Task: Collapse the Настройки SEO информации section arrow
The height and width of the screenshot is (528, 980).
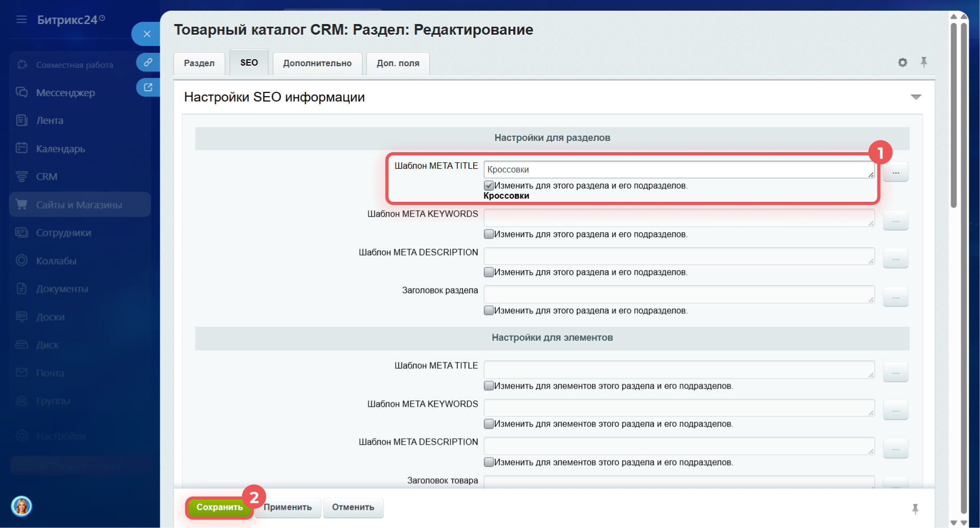Action: coord(915,97)
